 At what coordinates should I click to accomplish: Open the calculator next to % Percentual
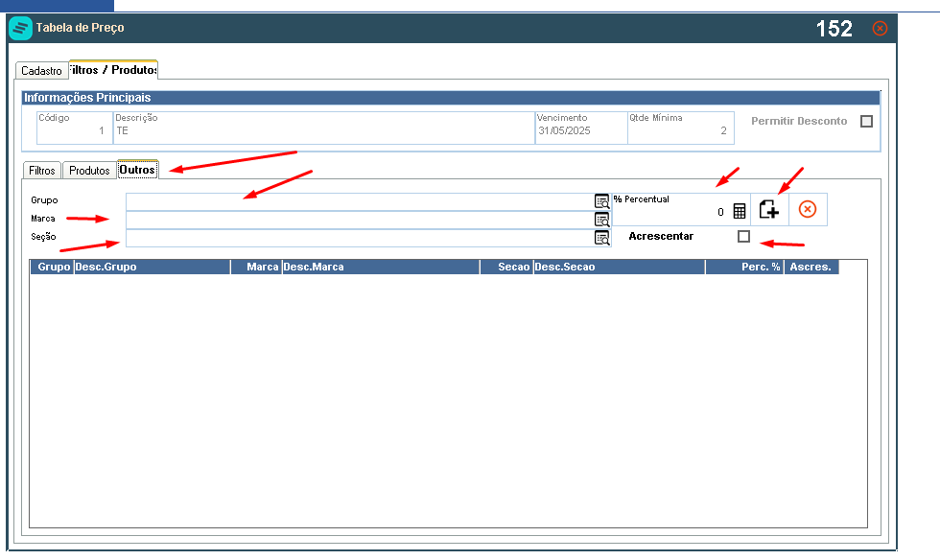(740, 211)
